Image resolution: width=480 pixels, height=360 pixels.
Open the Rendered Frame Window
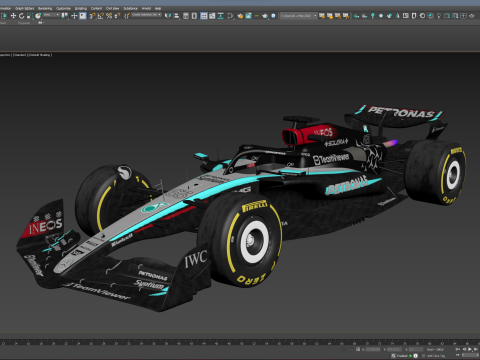coord(248,16)
